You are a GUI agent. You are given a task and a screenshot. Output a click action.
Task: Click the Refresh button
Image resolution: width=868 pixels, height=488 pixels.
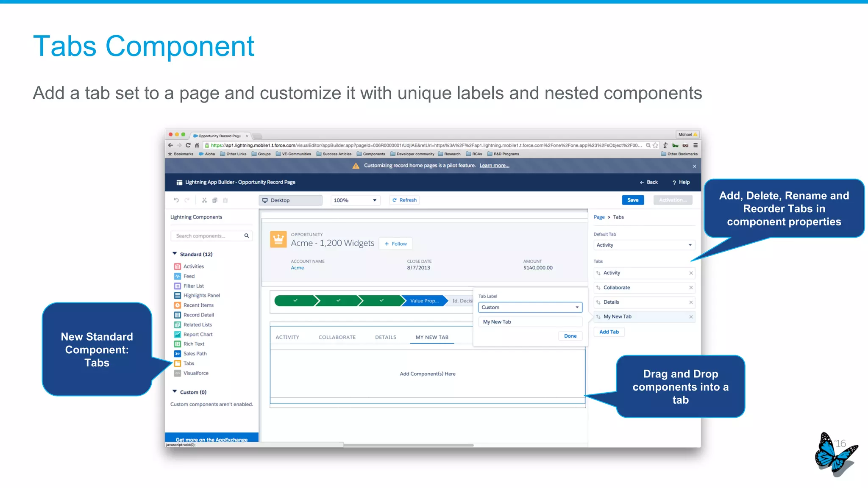pyautogui.click(x=404, y=200)
